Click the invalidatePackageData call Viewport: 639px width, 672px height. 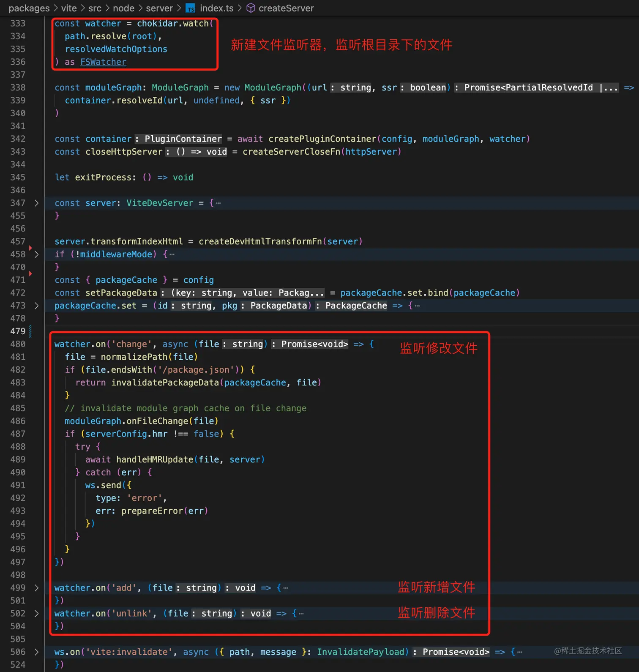point(165,383)
